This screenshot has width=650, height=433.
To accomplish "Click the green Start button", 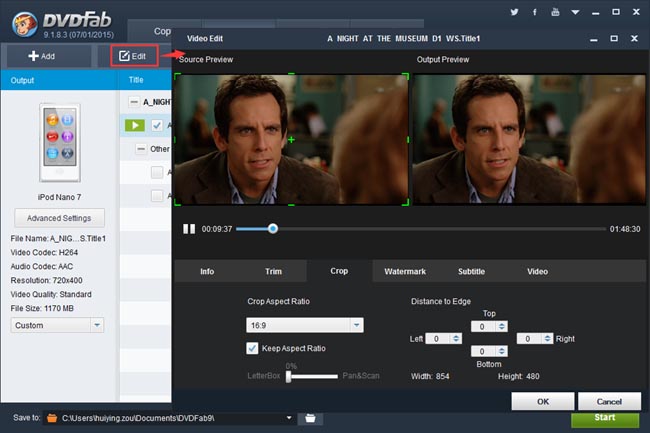I will pyautogui.click(x=605, y=418).
